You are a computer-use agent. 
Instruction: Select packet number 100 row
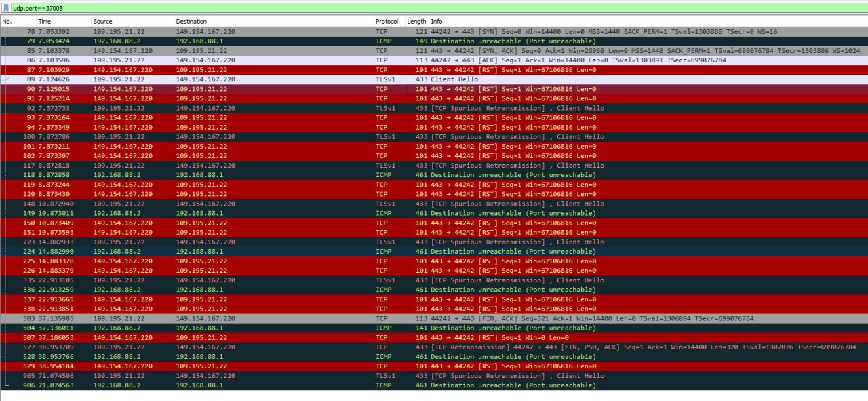pos(434,136)
